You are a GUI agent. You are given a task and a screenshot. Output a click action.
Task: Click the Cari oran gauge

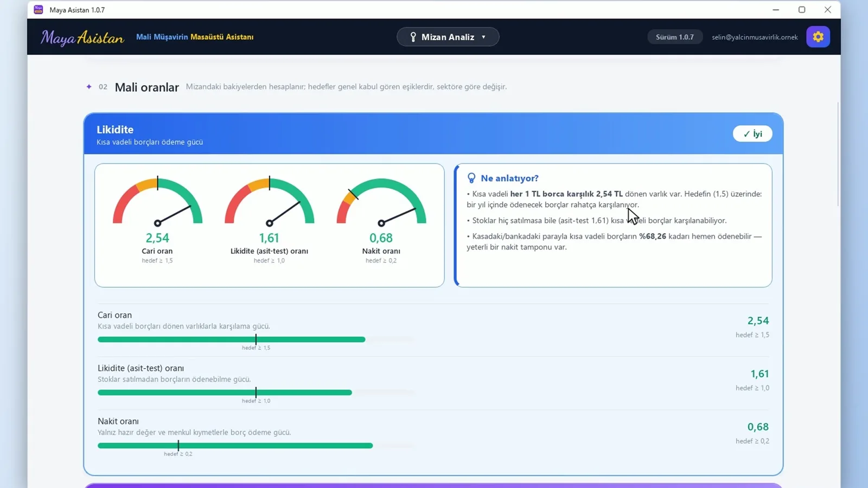click(x=157, y=201)
